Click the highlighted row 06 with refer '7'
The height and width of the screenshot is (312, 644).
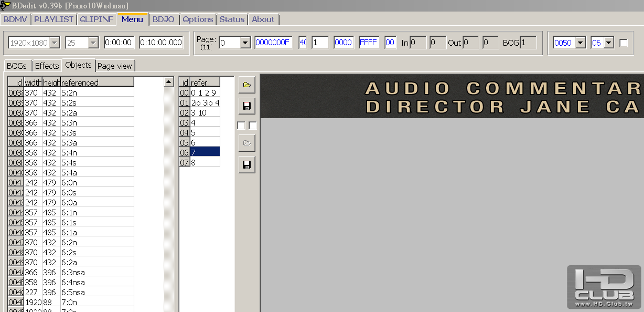[200, 152]
